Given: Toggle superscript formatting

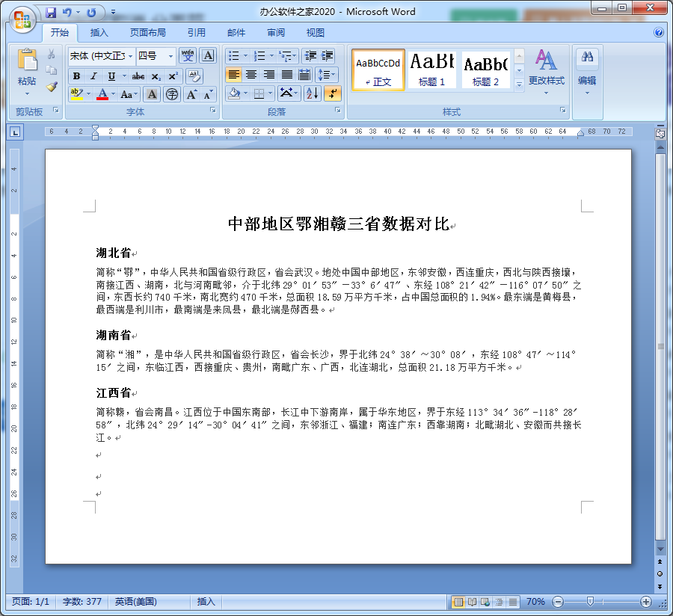Looking at the screenshot, I should [173, 76].
